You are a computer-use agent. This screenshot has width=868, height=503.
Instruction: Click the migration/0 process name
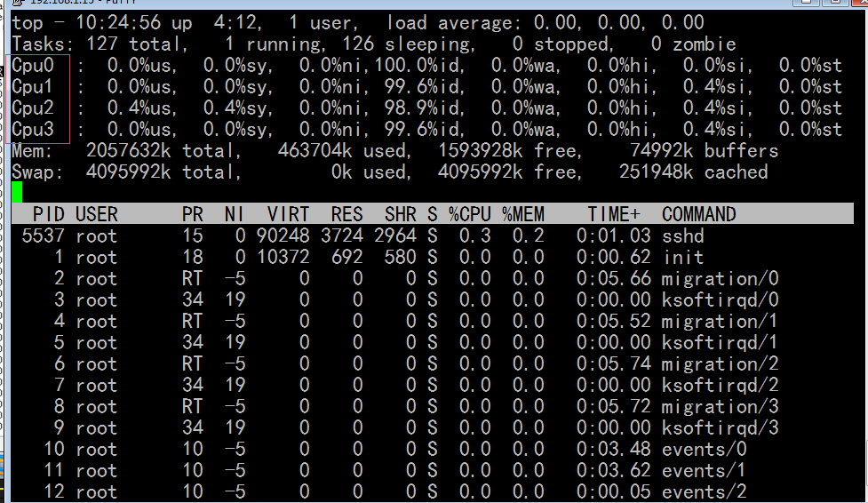721,278
